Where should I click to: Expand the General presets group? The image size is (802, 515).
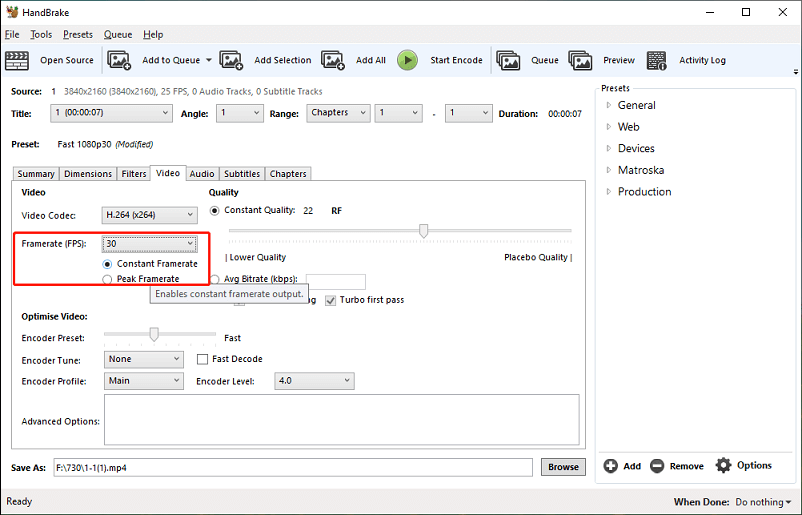coord(609,105)
